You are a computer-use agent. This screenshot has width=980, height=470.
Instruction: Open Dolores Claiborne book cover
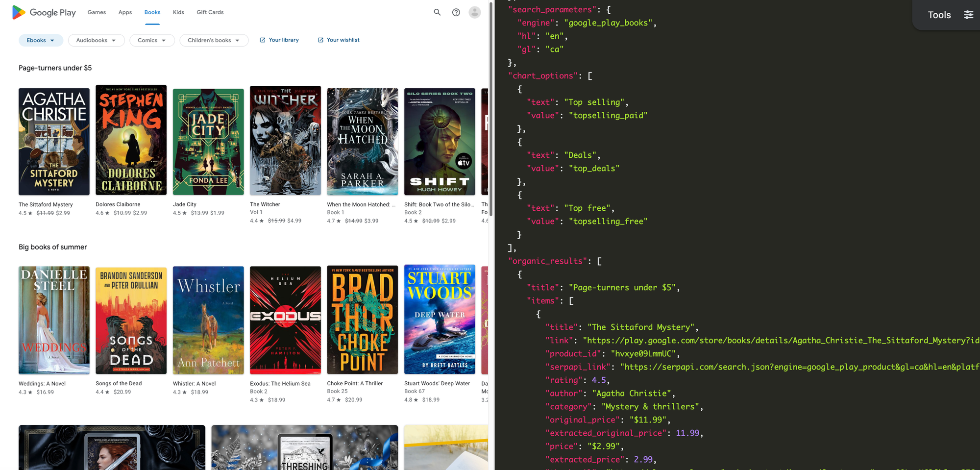pos(131,140)
